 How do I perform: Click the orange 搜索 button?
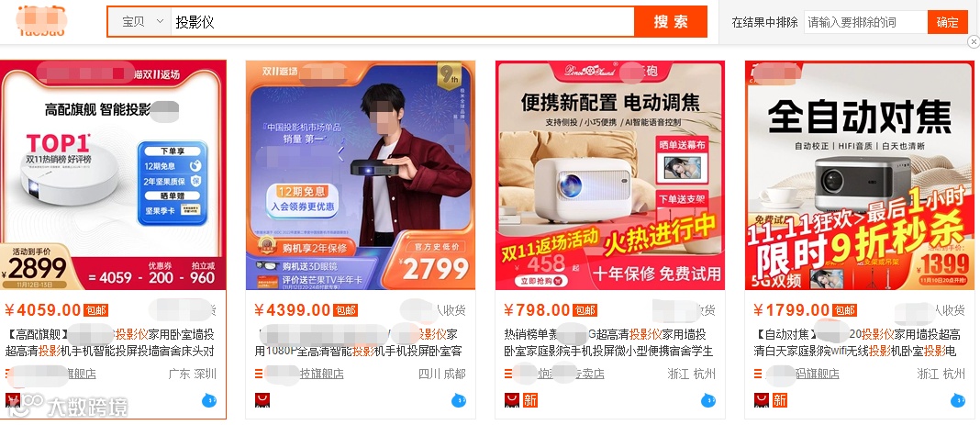671,22
